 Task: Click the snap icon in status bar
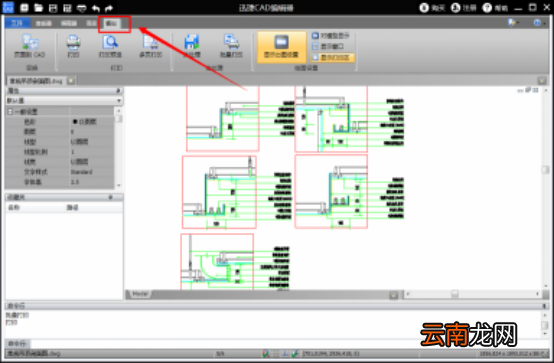pos(266,353)
